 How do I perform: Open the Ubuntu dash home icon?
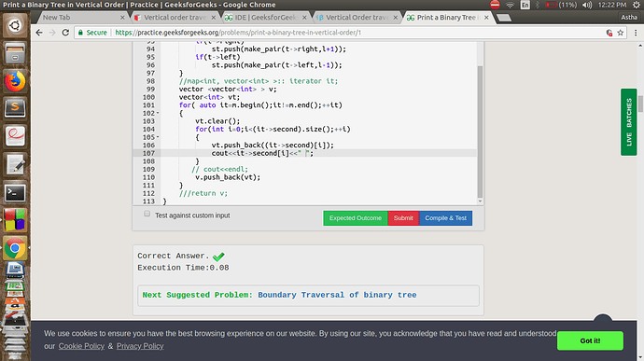pos(15,25)
